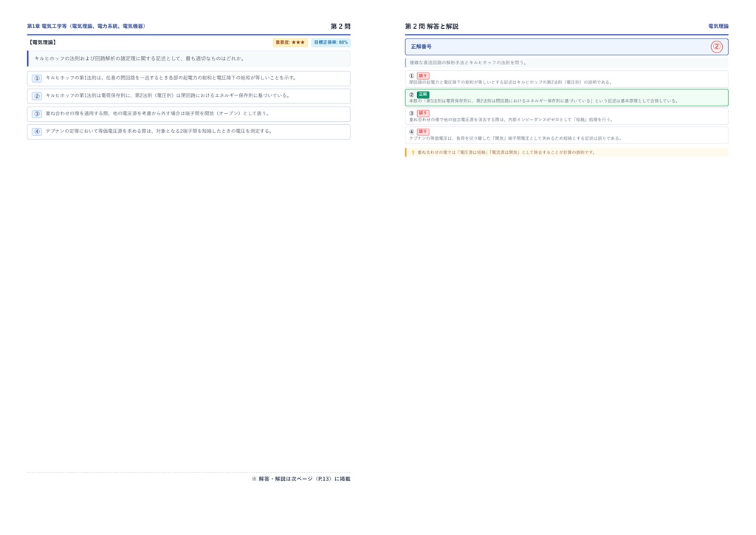This screenshot has width=756, height=535.
Task: Click the 正解番号 label
Action: tap(422, 47)
